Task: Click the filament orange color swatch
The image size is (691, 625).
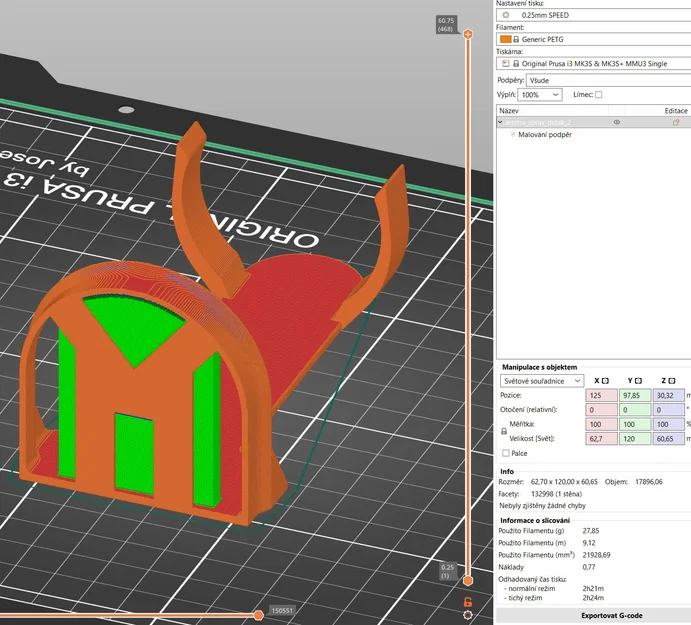Action: [506, 39]
